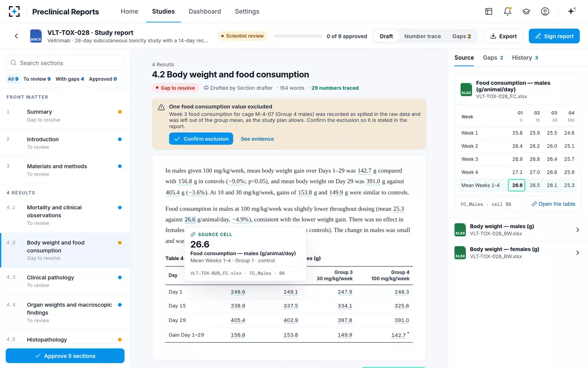Image resolution: width=588 pixels, height=368 pixels.
Task: Open the table link in source panel
Action: point(553,204)
